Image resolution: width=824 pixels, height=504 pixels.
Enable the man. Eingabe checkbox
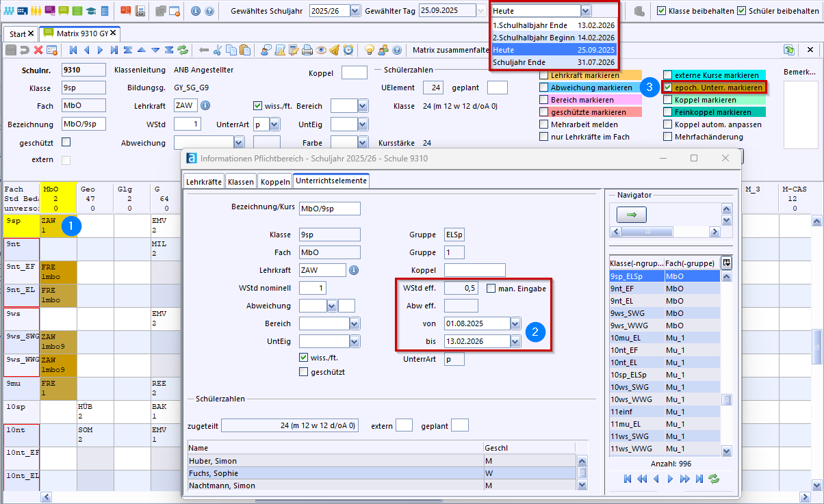point(491,289)
